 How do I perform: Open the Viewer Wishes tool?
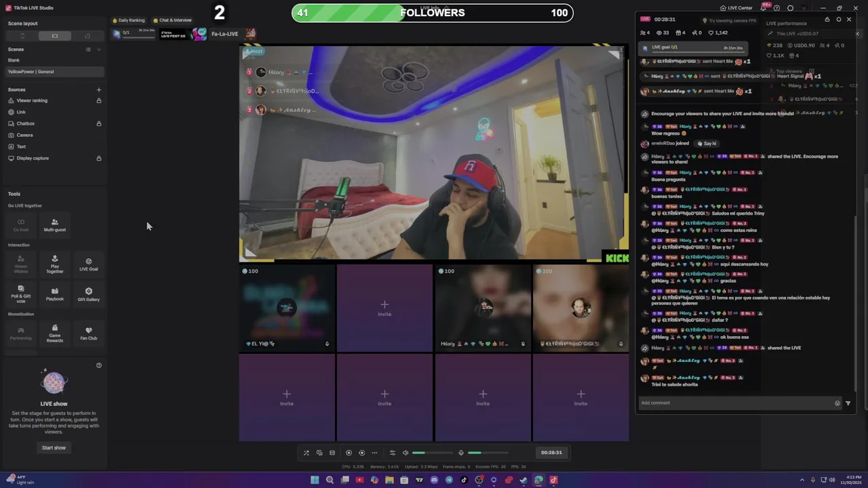tap(21, 264)
